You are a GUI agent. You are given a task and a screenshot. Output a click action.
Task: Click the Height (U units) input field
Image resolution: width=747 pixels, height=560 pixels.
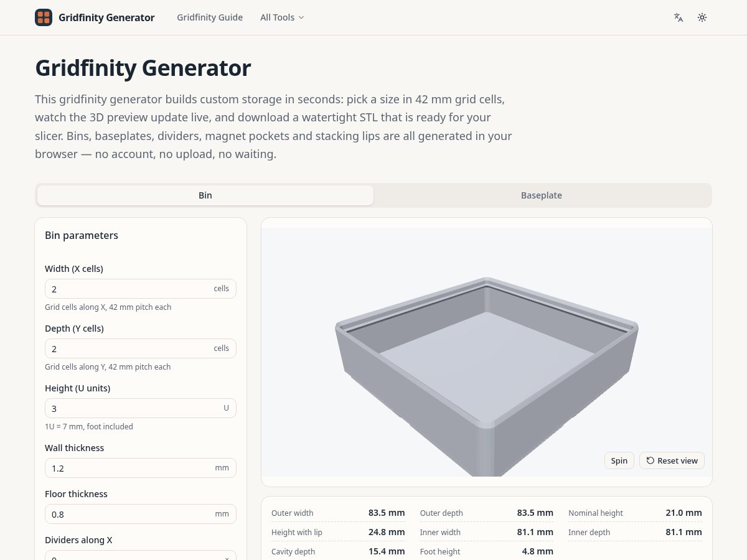coord(141,408)
